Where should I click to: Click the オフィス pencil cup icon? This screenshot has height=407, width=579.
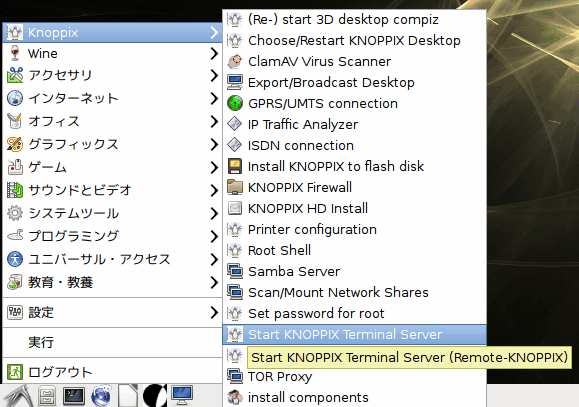15,121
